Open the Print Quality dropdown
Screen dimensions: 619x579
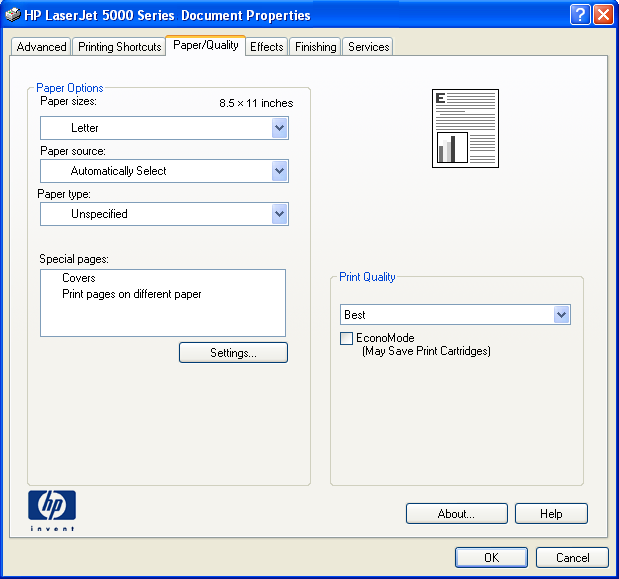pos(561,315)
